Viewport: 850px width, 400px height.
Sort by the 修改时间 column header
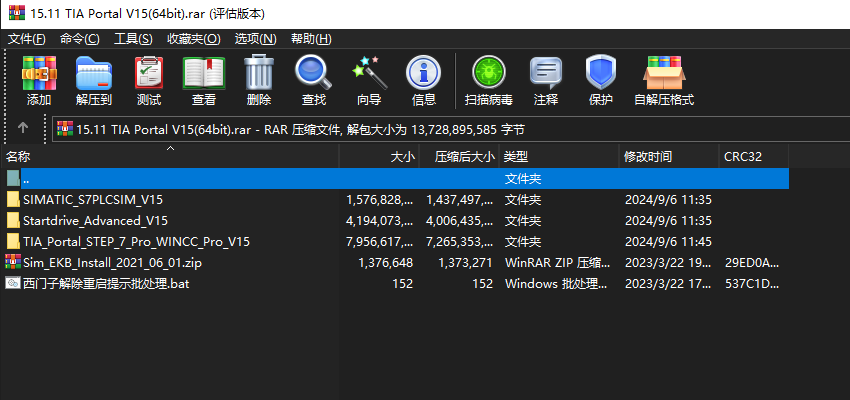[x=669, y=157]
